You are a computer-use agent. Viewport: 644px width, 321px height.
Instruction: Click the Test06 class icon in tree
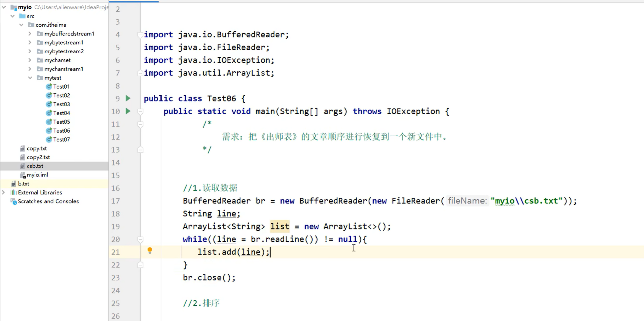tap(49, 130)
